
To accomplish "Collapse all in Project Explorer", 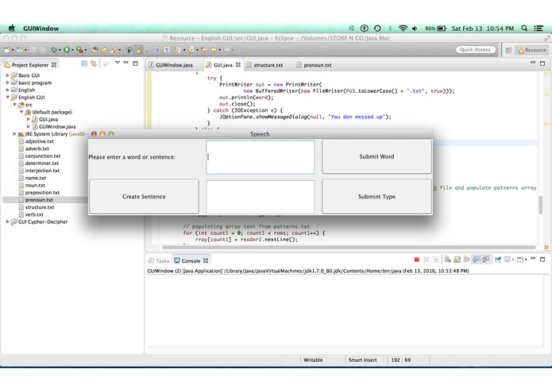I will (84, 63).
